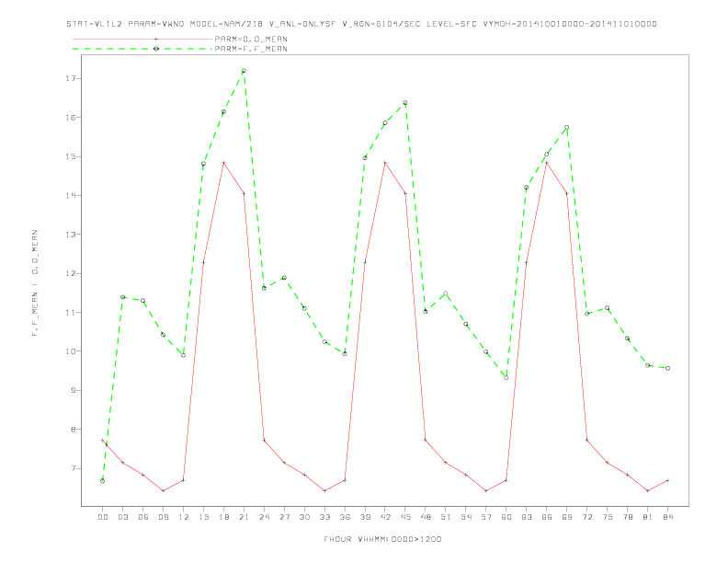Viewport: 728px width, 563px height.
Task: Click x-axis tick label 69
Action: coord(567,517)
